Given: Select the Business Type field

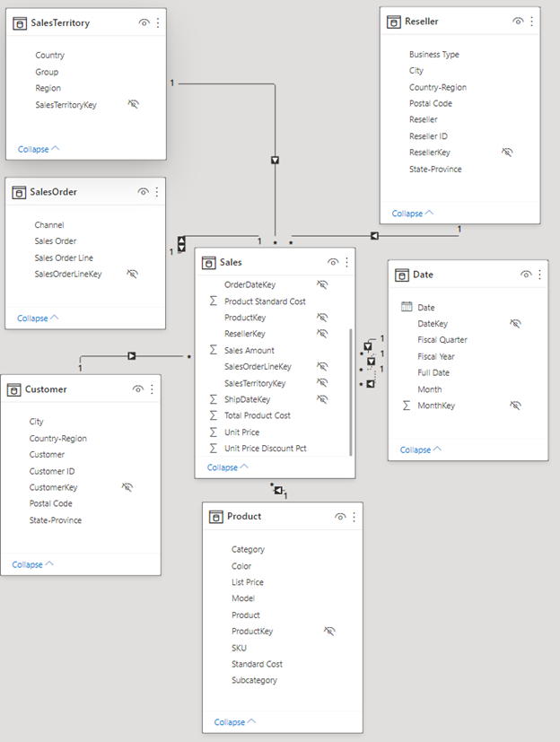Looking at the screenshot, I should pos(434,55).
